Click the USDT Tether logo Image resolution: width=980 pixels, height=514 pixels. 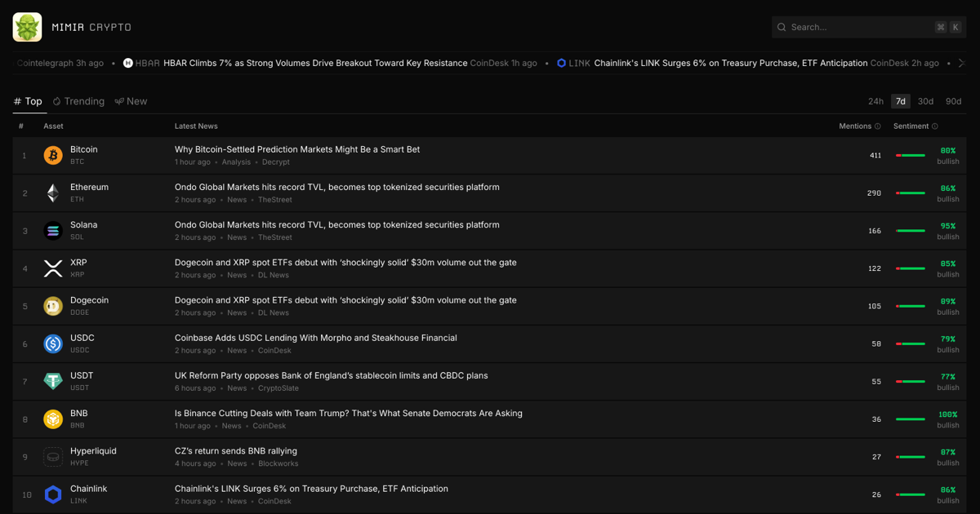[53, 381]
